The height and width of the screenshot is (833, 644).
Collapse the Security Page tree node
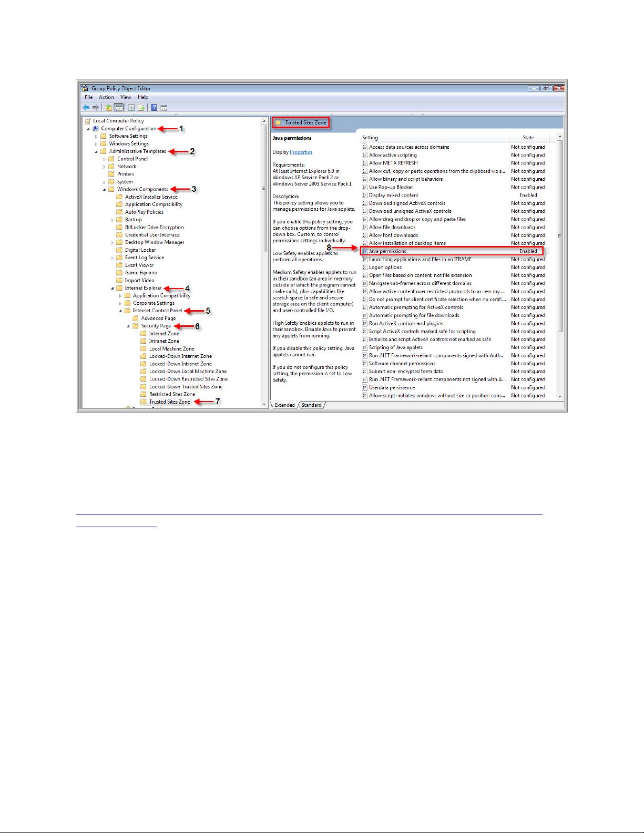tap(128, 326)
